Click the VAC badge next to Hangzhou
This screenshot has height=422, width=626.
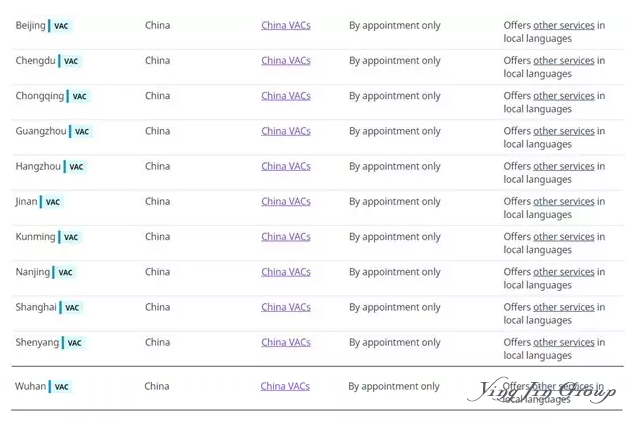(x=76, y=166)
